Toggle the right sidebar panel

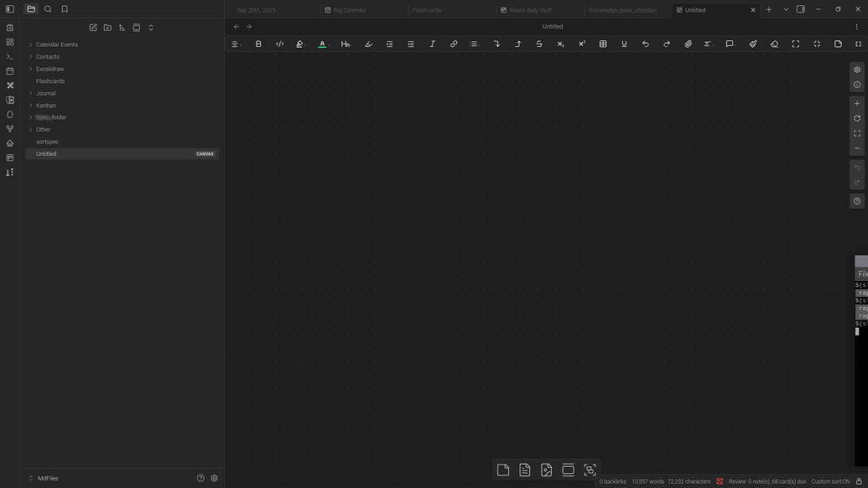click(800, 9)
